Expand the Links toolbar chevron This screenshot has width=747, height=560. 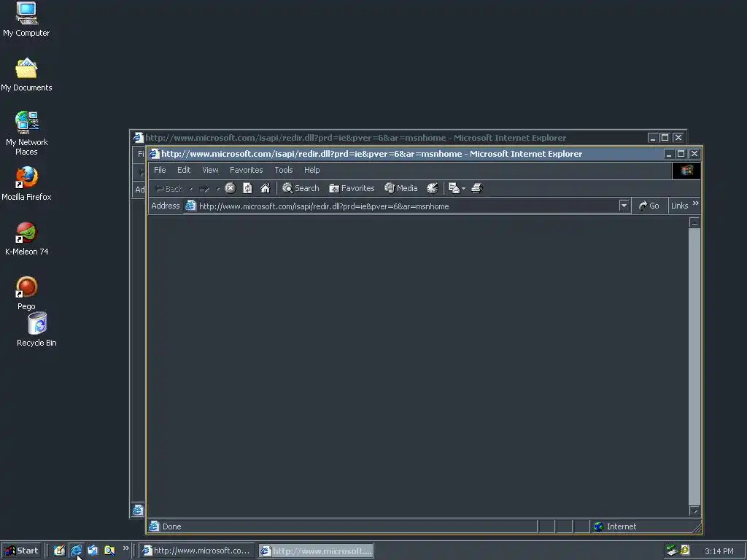tap(695, 204)
